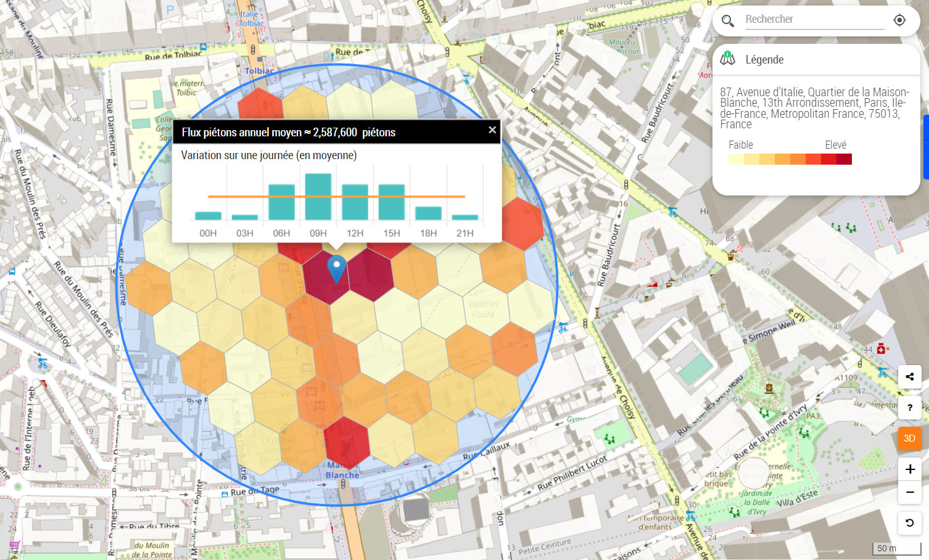Zoom in with the plus button
Image resolution: width=929 pixels, height=560 pixels.
pyautogui.click(x=909, y=469)
